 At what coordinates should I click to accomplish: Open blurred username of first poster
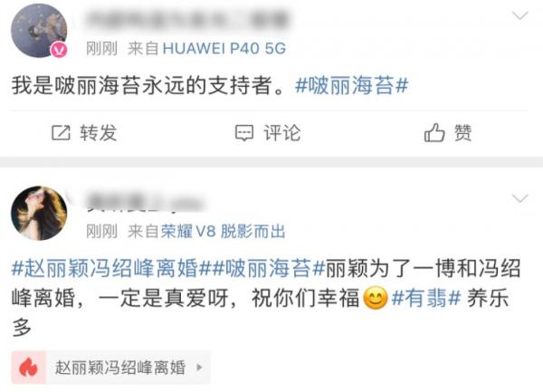click(x=187, y=19)
